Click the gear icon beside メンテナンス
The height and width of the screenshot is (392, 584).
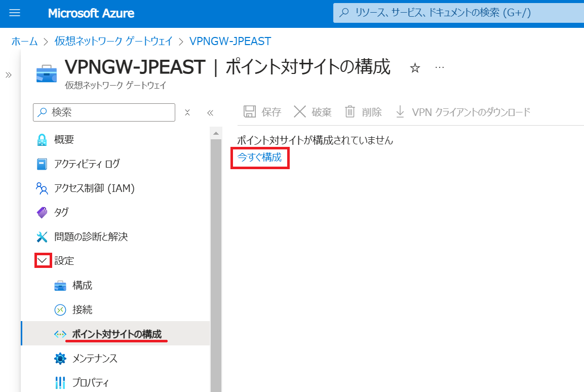pos(60,359)
